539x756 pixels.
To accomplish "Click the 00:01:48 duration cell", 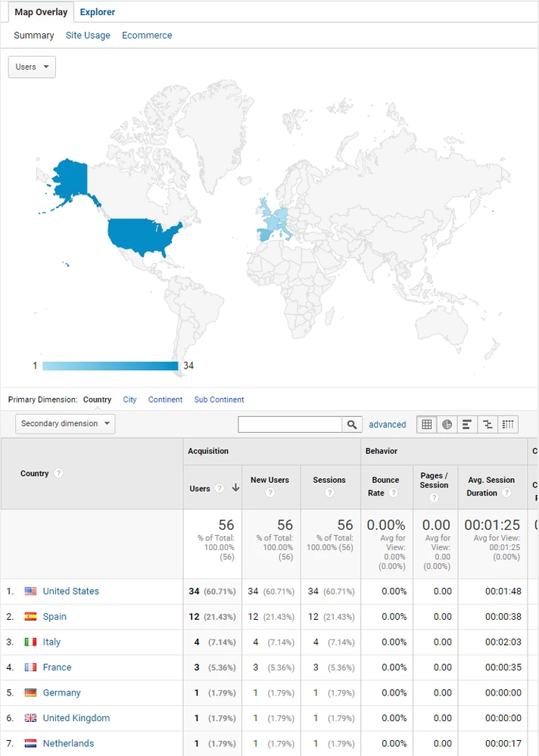I will point(503,591).
